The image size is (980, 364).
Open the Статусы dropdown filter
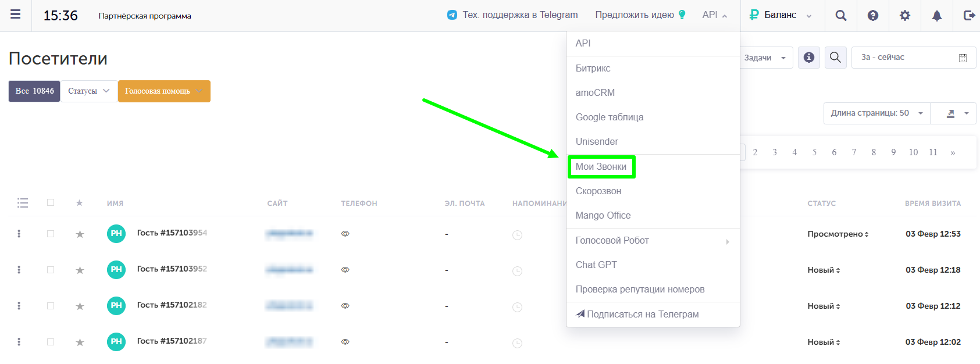click(x=89, y=91)
